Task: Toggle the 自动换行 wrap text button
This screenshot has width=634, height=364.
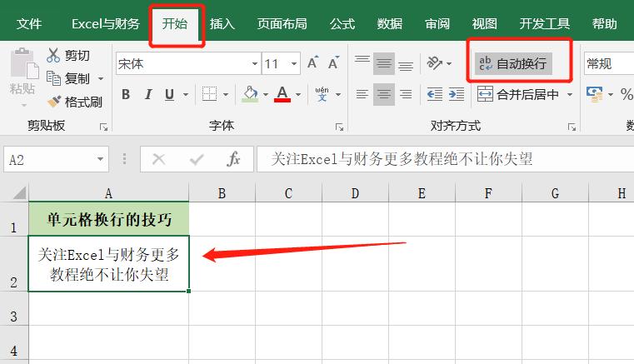Action: coord(513,63)
